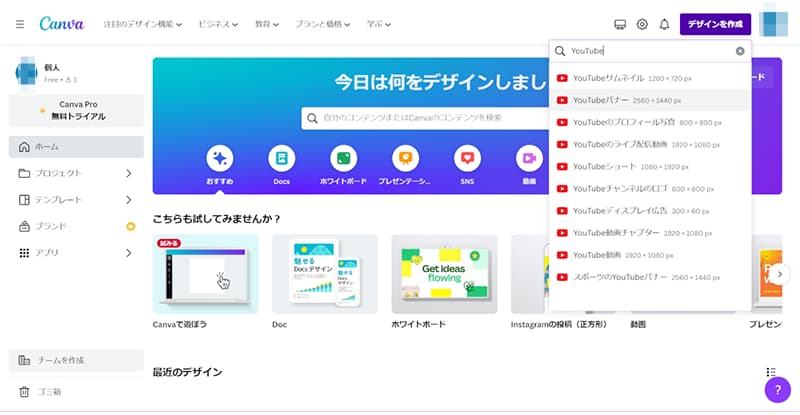Expand the テンプレート chevron in sidebar
This screenshot has width=800, height=415.
click(x=129, y=200)
